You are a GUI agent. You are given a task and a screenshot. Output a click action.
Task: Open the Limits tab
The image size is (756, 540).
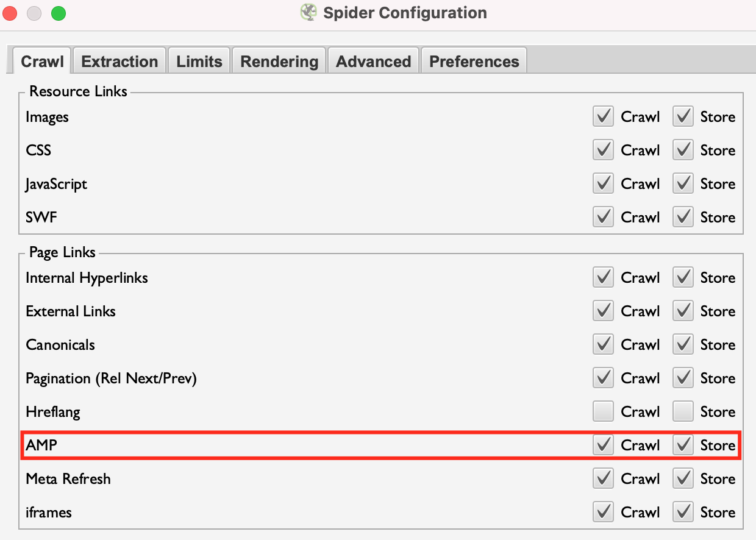(199, 61)
